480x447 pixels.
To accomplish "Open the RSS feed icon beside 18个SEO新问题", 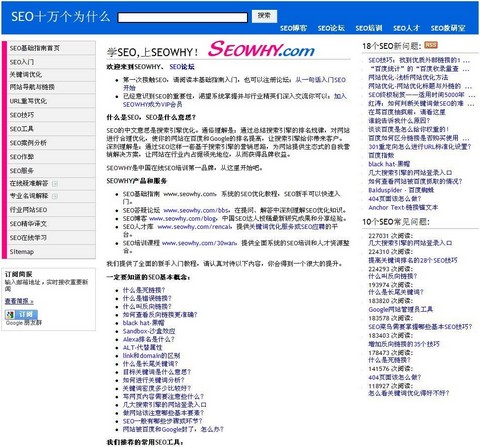I will pos(431,45).
